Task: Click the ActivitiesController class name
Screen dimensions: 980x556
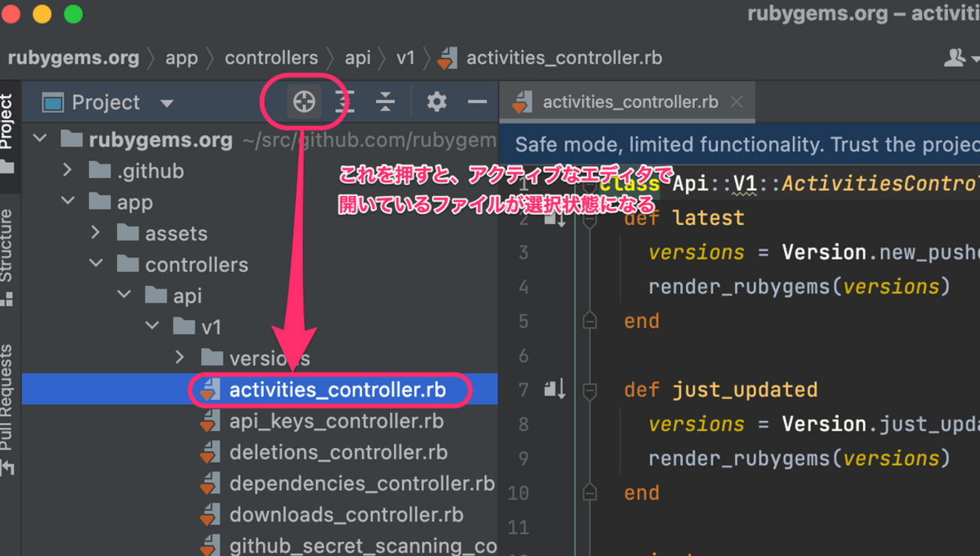Action: tap(880, 183)
